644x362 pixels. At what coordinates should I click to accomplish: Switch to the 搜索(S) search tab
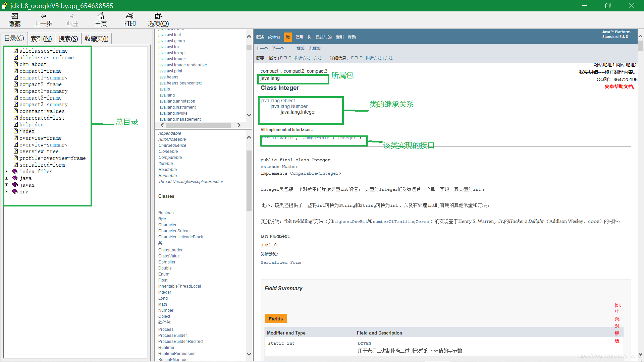(68, 39)
